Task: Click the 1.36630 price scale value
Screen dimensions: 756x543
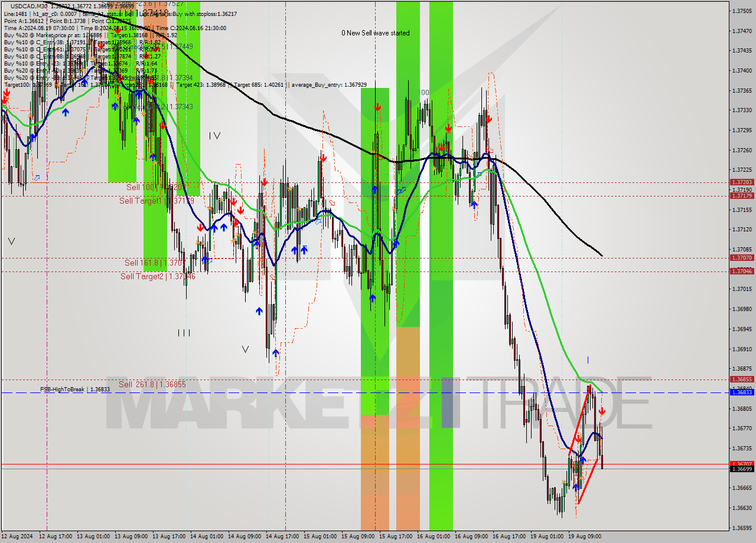Action: tap(742, 508)
